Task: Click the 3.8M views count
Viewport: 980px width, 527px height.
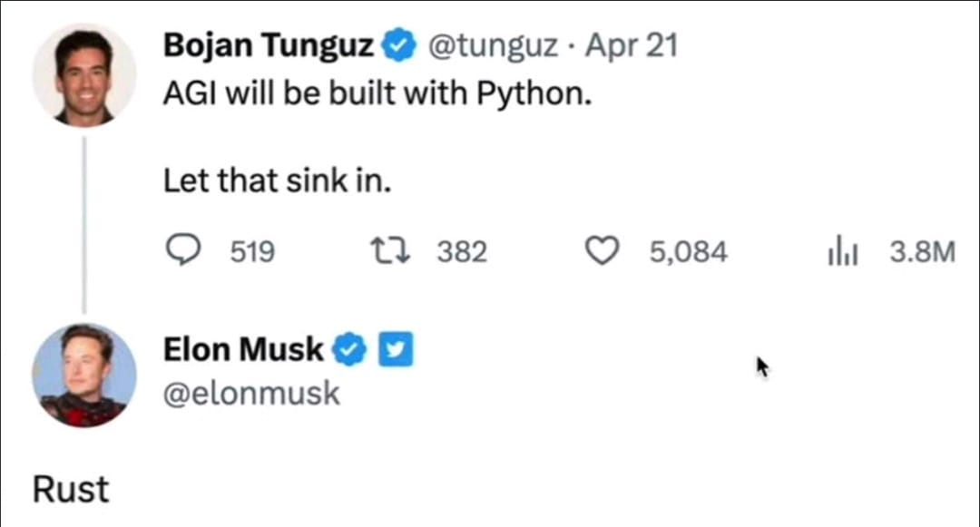Action: (922, 251)
